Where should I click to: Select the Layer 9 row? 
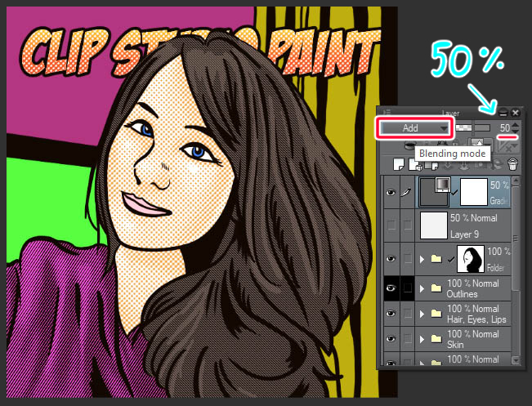447,225
